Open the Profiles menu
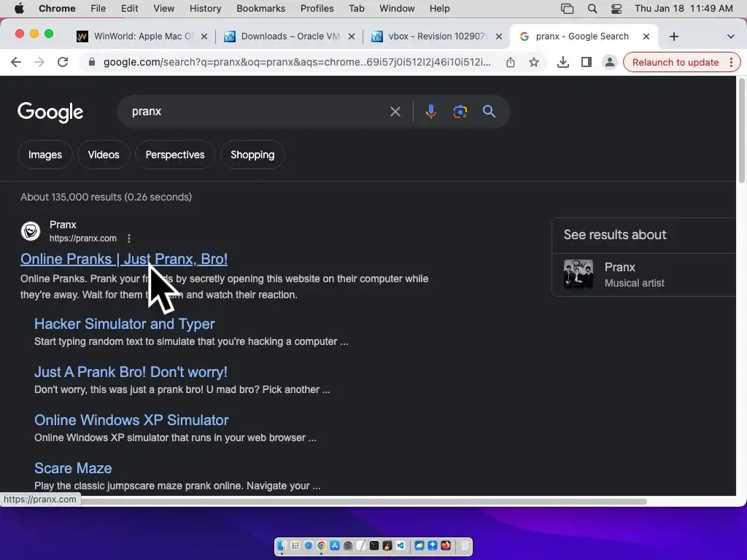747x560 pixels. [x=317, y=9]
